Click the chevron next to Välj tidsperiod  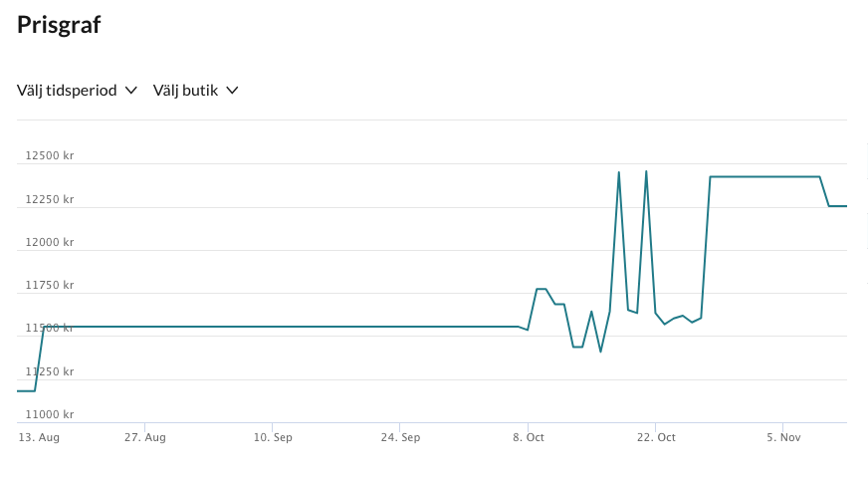pyautogui.click(x=130, y=91)
